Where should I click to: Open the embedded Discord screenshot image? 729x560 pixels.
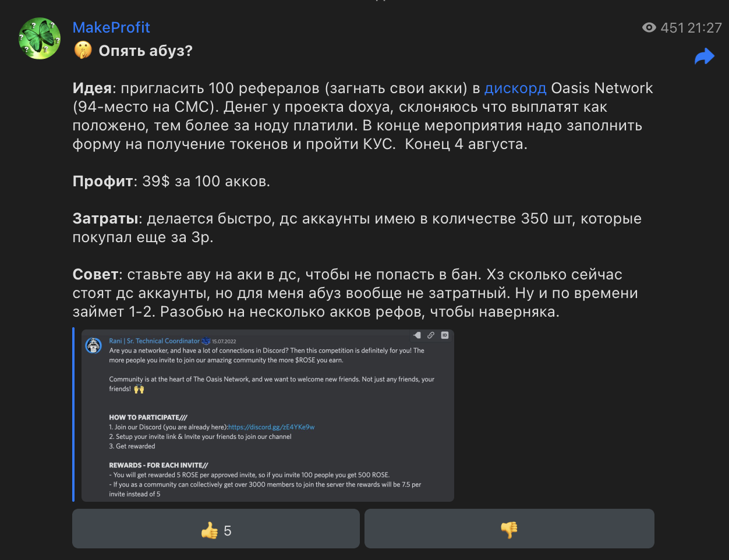(268, 416)
